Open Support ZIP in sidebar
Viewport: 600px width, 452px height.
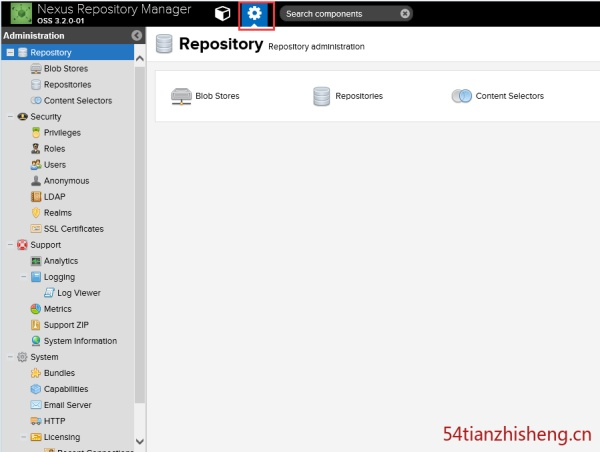tap(66, 325)
